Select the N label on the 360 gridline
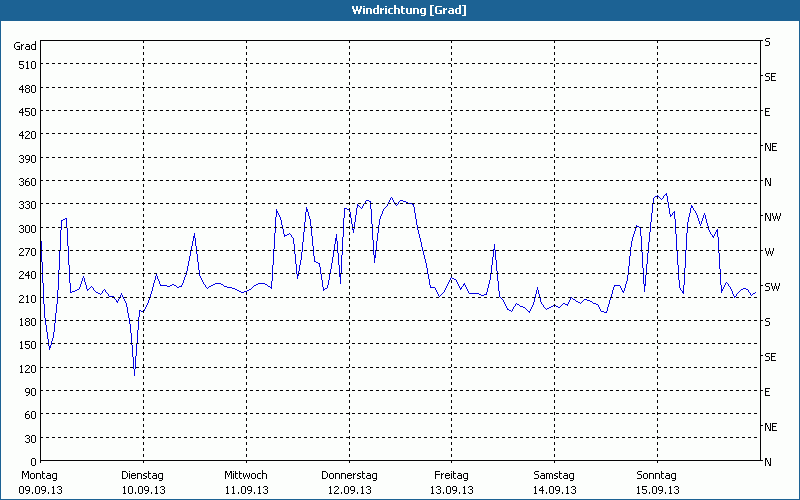 (767, 182)
